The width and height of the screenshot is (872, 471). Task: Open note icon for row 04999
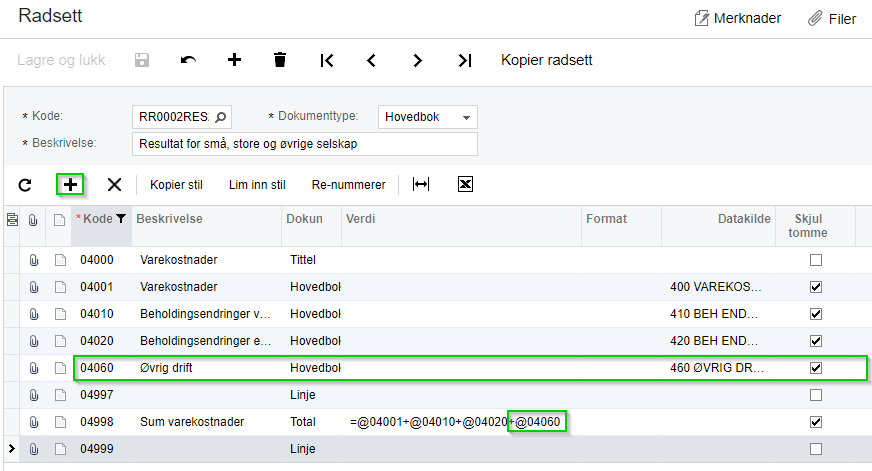60,449
